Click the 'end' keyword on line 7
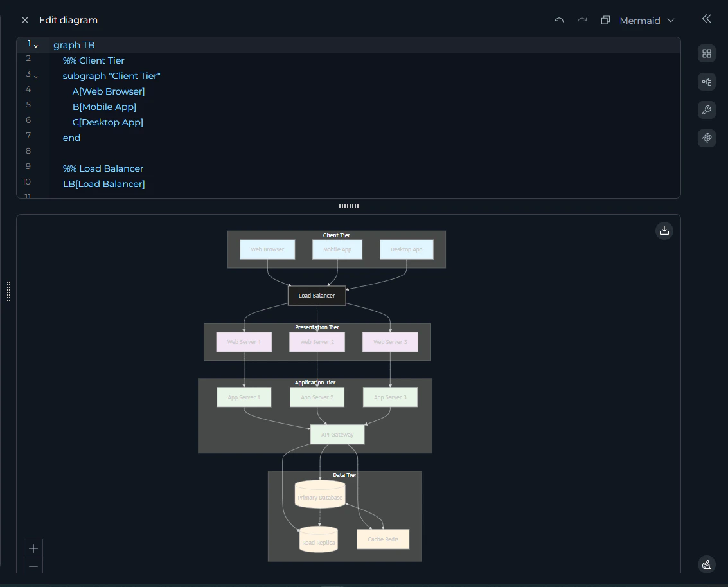This screenshot has width=728, height=587. (x=71, y=138)
